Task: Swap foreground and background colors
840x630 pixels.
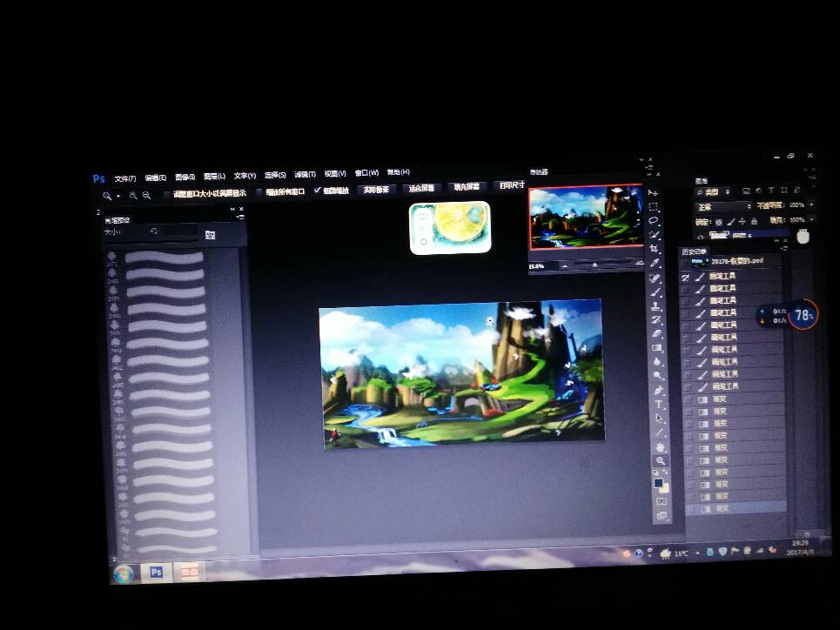Action: click(665, 473)
